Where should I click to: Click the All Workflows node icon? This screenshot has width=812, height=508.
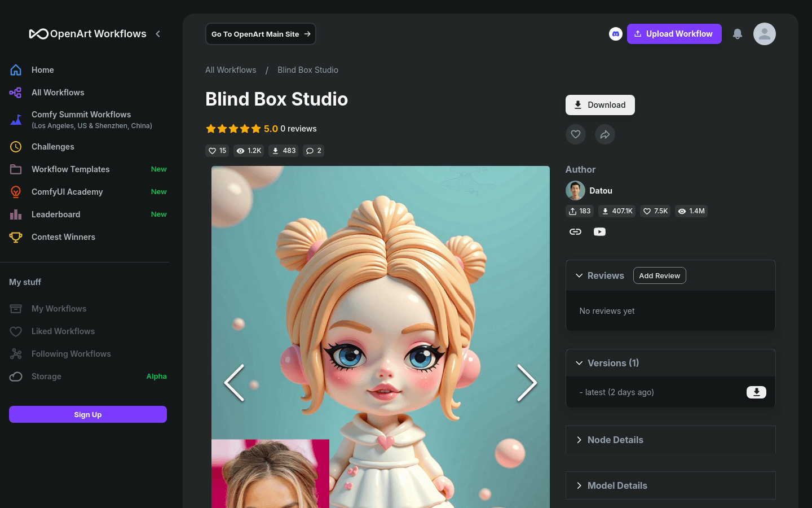tap(16, 93)
